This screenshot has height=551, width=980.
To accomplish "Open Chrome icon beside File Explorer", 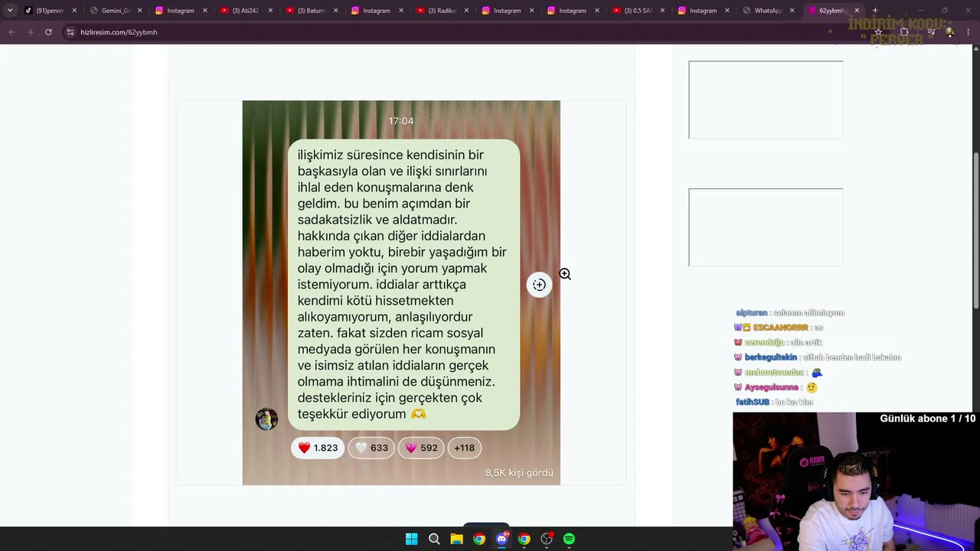I will click(x=479, y=539).
